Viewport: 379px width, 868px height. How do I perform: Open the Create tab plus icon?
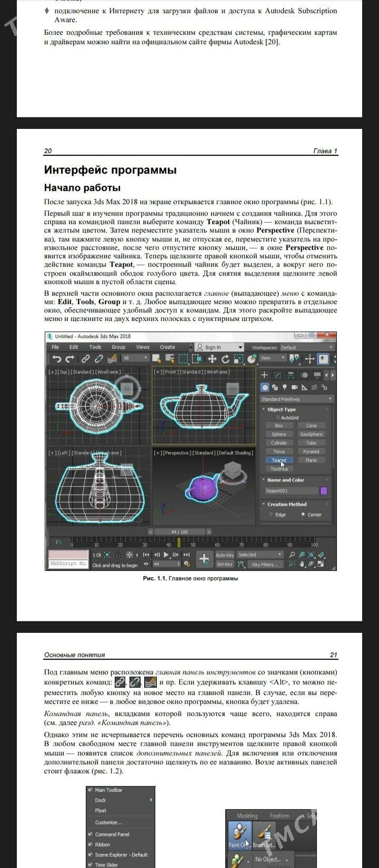pyautogui.click(x=264, y=375)
